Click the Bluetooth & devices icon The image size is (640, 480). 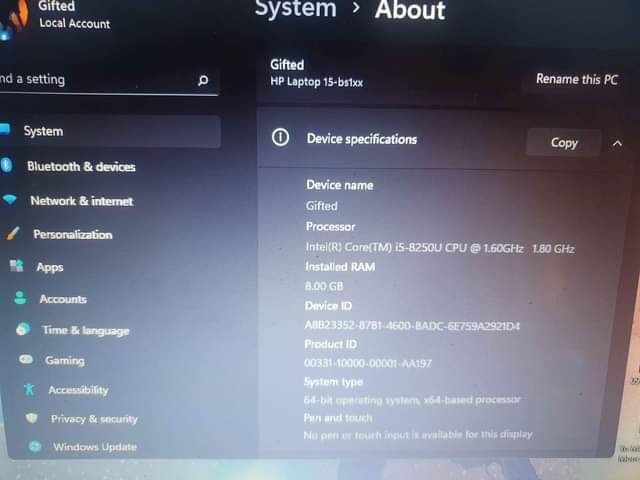pos(6,165)
